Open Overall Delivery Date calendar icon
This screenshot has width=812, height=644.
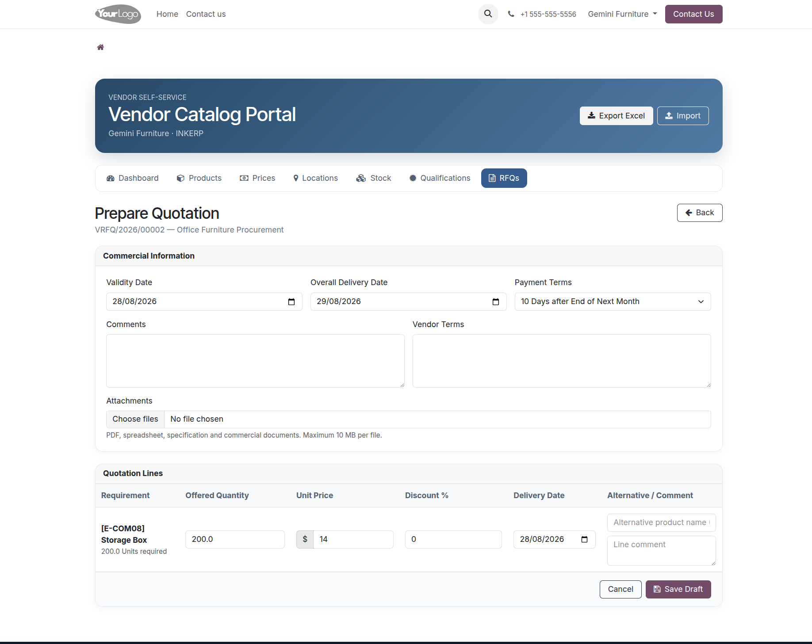[496, 301]
